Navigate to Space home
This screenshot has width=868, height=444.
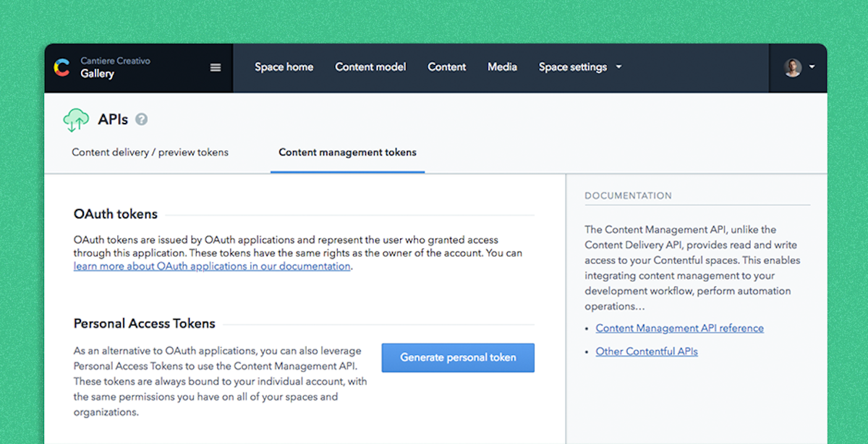(x=284, y=67)
